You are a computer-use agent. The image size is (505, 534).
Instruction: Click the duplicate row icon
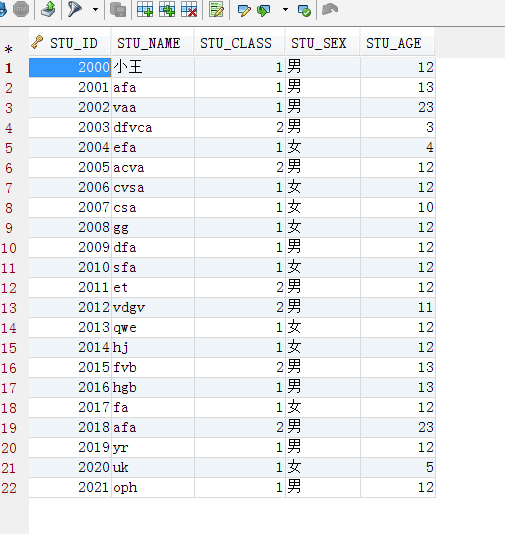(167, 9)
